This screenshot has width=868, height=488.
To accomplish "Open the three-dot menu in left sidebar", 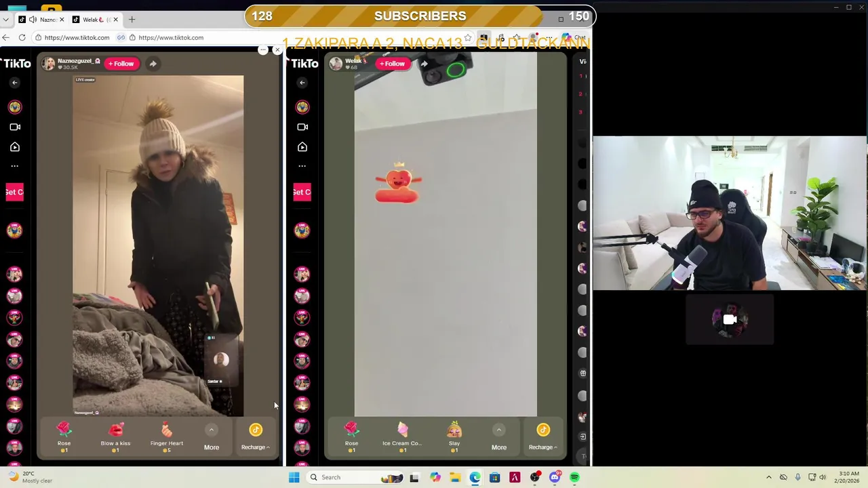I will click(x=15, y=166).
